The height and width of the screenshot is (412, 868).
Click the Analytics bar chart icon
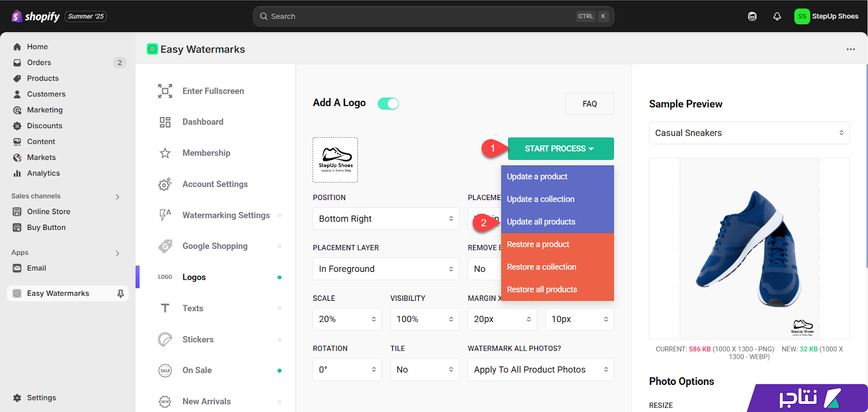pos(17,173)
